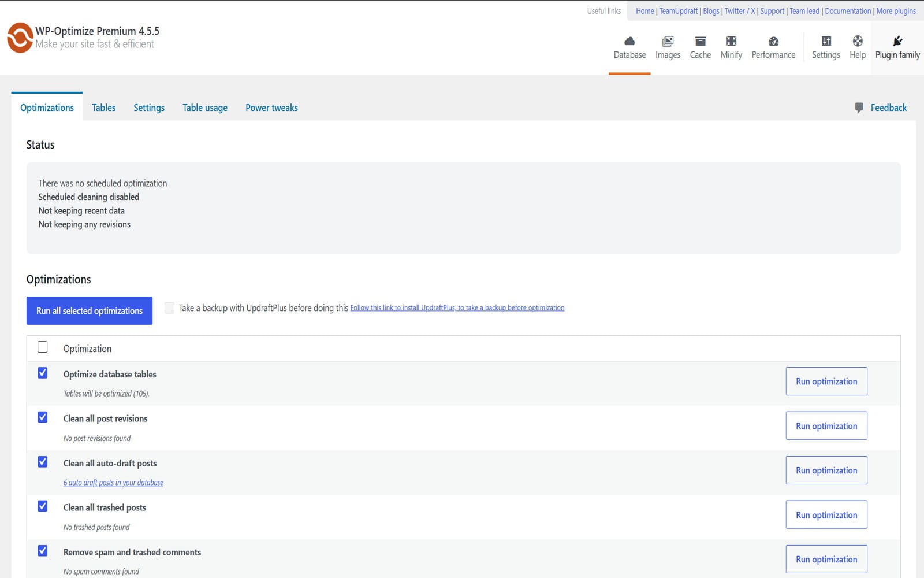Open the Images section icon
924x578 pixels.
668,41
